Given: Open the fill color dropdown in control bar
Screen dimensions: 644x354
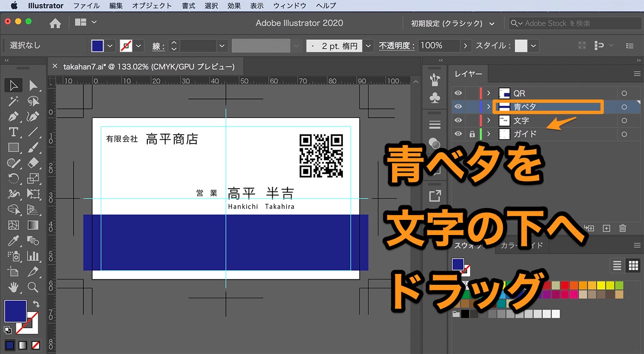Looking at the screenshot, I should 111,46.
